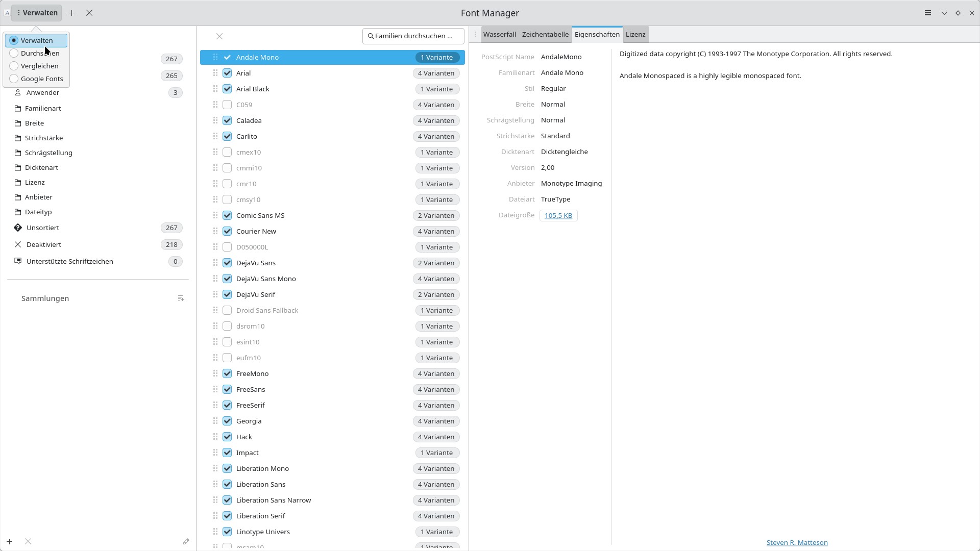Image resolution: width=980 pixels, height=551 pixels.
Task: Switch to the Wasserfall tab
Action: tap(499, 35)
